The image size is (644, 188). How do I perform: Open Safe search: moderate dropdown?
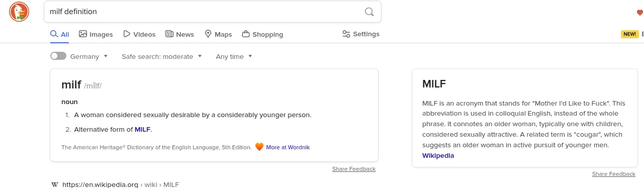tap(162, 56)
